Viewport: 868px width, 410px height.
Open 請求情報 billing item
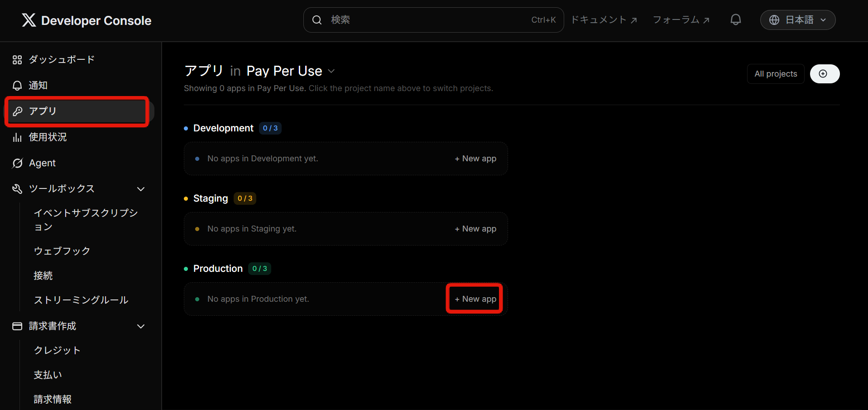click(53, 399)
